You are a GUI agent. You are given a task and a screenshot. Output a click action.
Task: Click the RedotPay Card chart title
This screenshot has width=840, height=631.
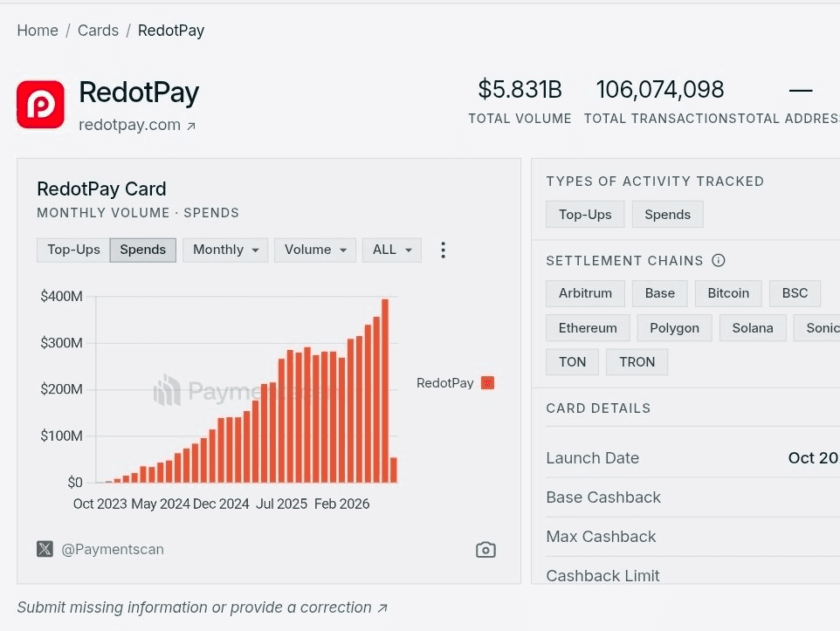(102, 189)
